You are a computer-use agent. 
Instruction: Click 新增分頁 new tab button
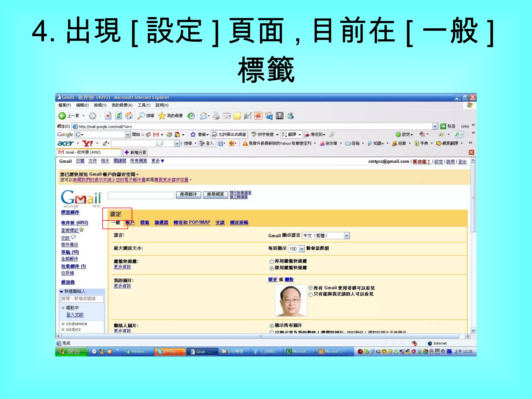pos(135,152)
